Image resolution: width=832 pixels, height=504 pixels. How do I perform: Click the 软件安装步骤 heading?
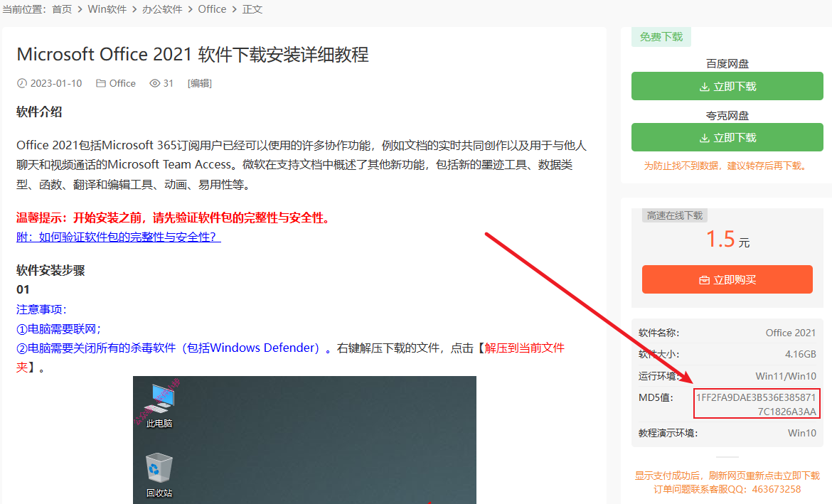pos(50,271)
